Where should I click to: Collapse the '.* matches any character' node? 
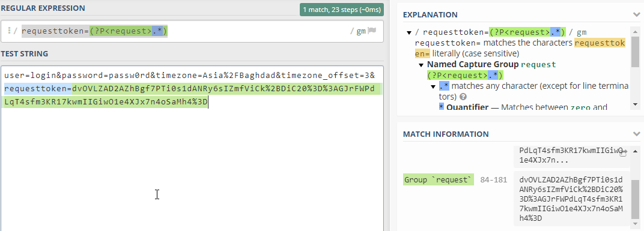(433, 86)
